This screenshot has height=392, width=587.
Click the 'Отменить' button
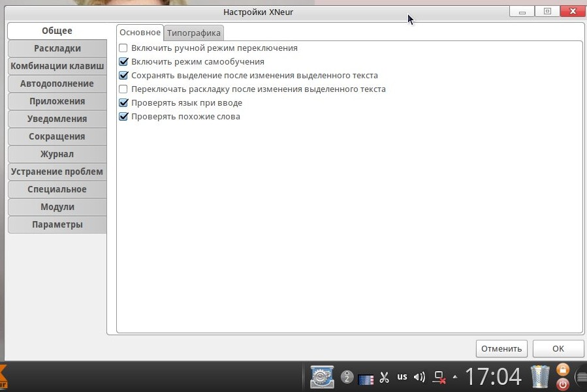(501, 348)
